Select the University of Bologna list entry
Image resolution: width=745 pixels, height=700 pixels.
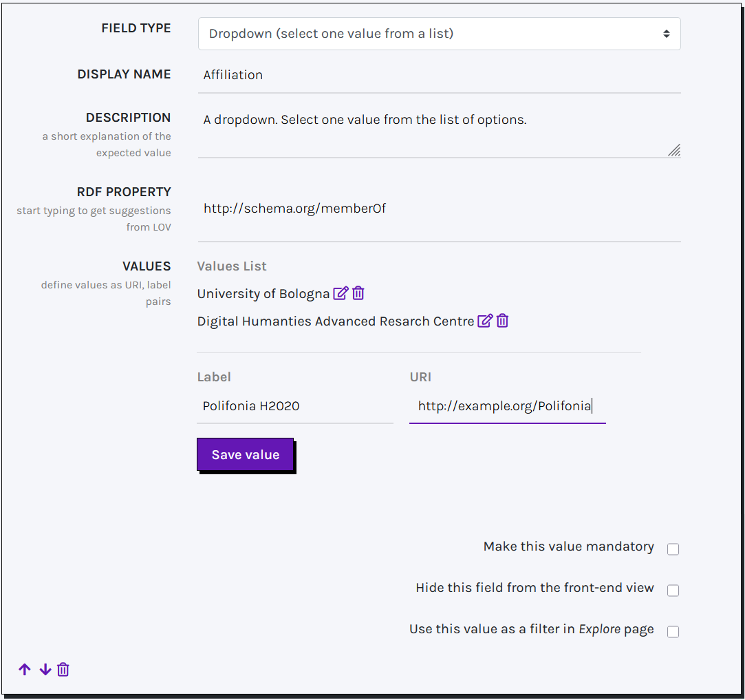(263, 294)
